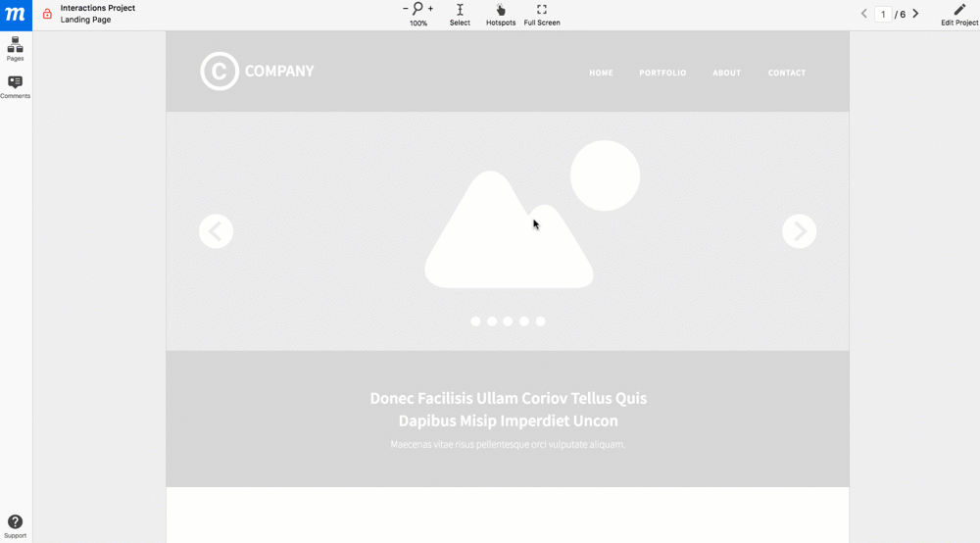Open the Support help icon
Screen dimensions: 980x543
click(16, 524)
